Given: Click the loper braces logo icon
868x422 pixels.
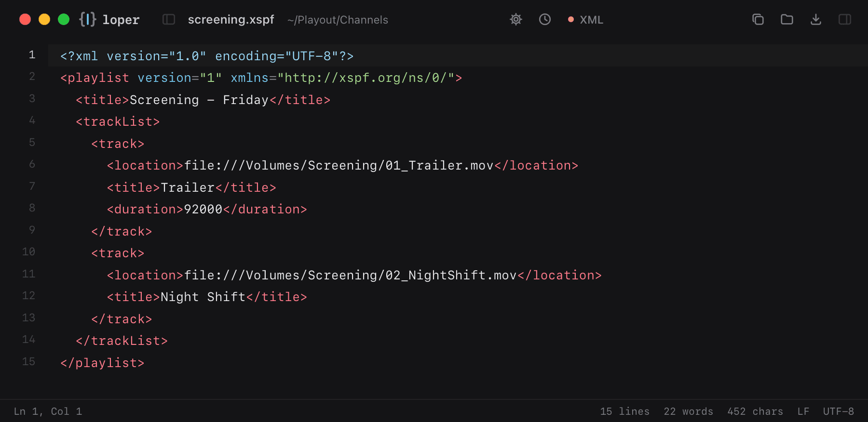Looking at the screenshot, I should [x=88, y=19].
